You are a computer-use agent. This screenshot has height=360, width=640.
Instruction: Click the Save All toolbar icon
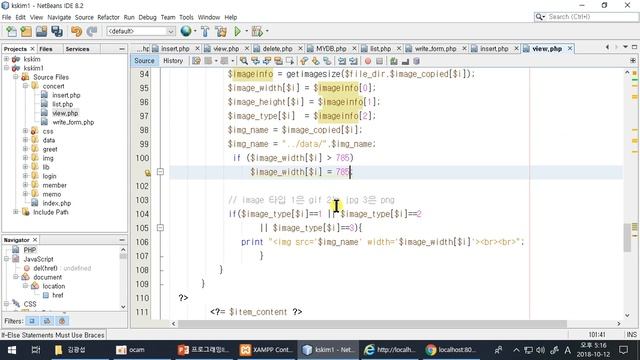[57, 31]
